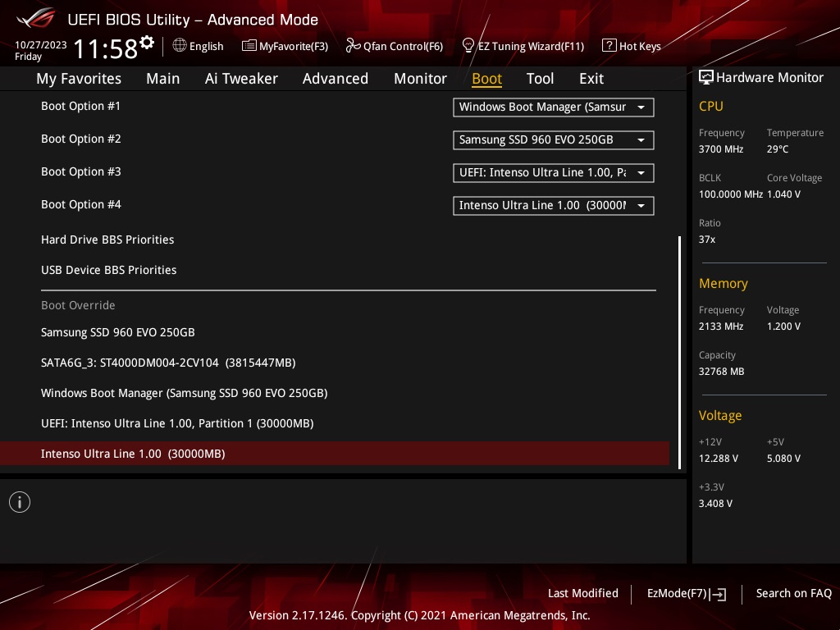Click the Hot Keys question mark icon
This screenshot has height=630, width=840.
[x=609, y=46]
